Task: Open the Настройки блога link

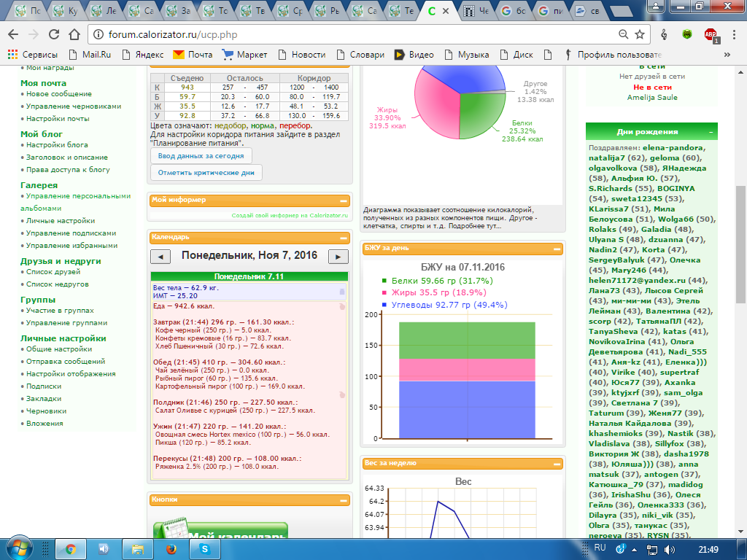Action: click(57, 145)
